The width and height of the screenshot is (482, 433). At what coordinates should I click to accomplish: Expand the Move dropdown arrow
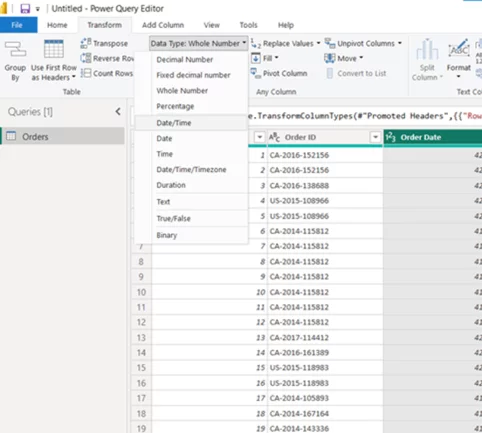(x=361, y=58)
